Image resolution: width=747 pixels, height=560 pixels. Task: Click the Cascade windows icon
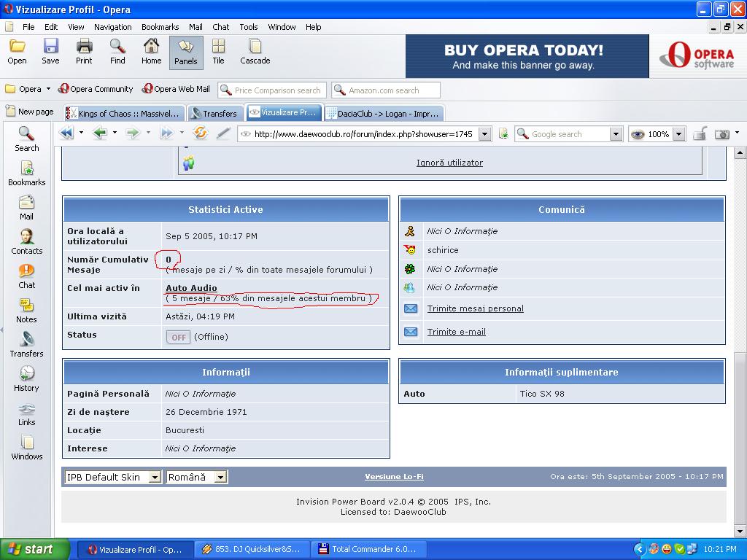pos(255,52)
